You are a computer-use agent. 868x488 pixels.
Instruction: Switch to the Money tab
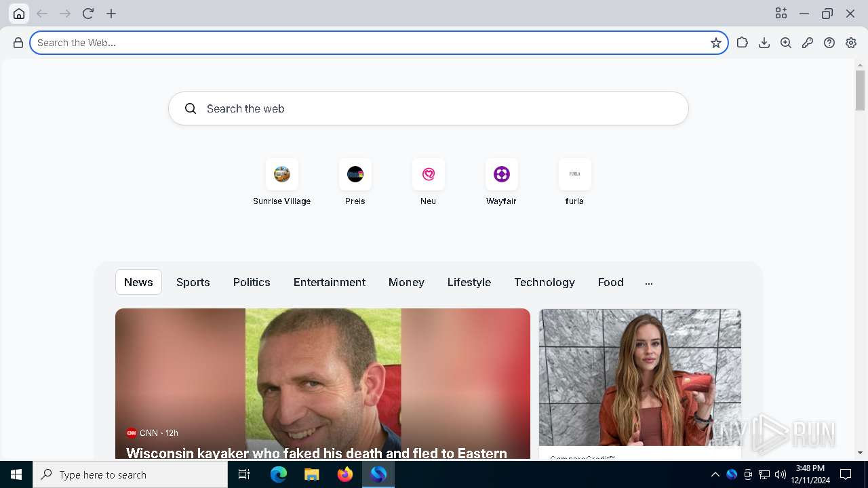coord(406,282)
